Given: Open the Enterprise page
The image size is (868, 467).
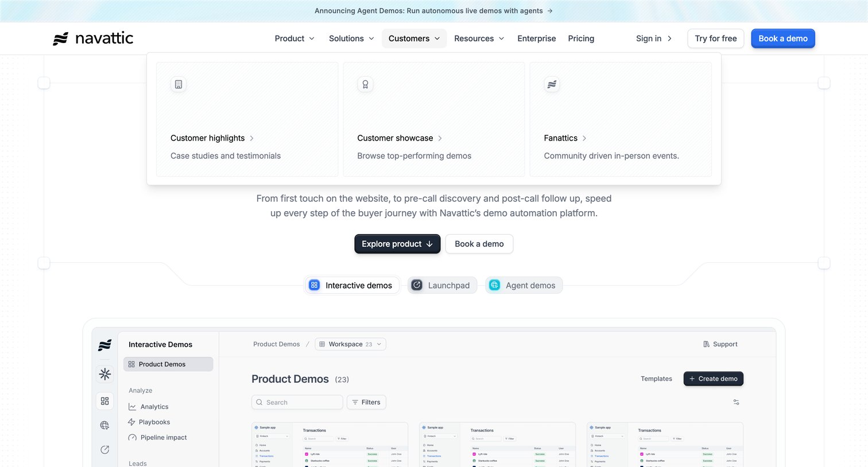Looking at the screenshot, I should pyautogui.click(x=537, y=38).
